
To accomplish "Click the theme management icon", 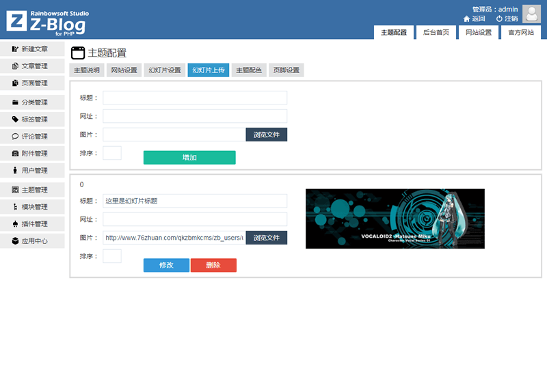I will pos(15,190).
